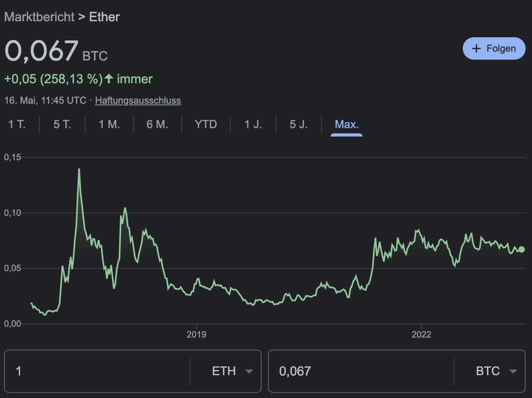Viewport: 532px width, 398px height.
Task: Go to Marktbericht breadcrumb link
Action: tap(39, 17)
